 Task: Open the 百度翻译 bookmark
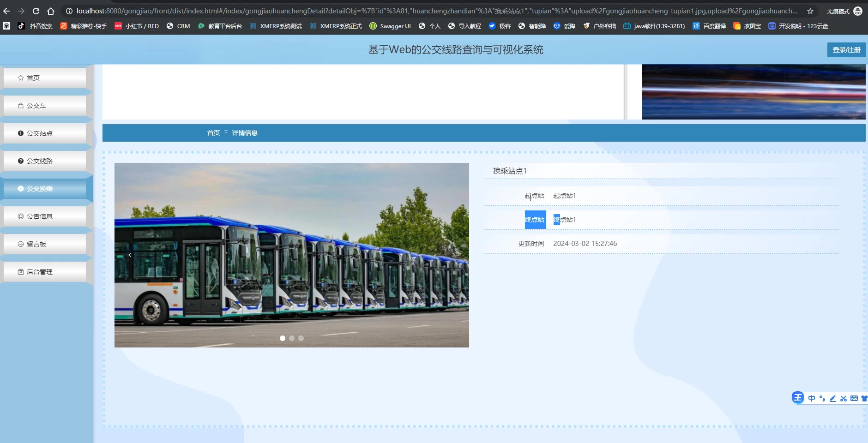(x=709, y=26)
